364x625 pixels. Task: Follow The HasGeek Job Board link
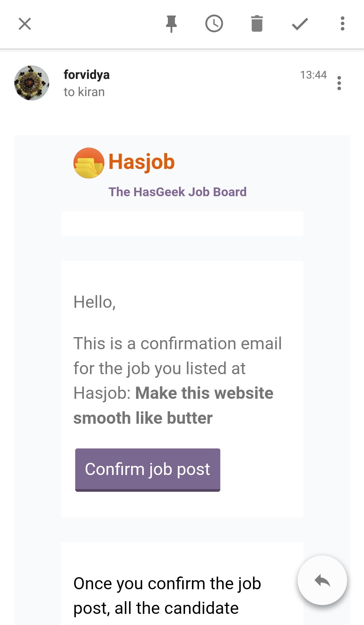click(x=178, y=192)
